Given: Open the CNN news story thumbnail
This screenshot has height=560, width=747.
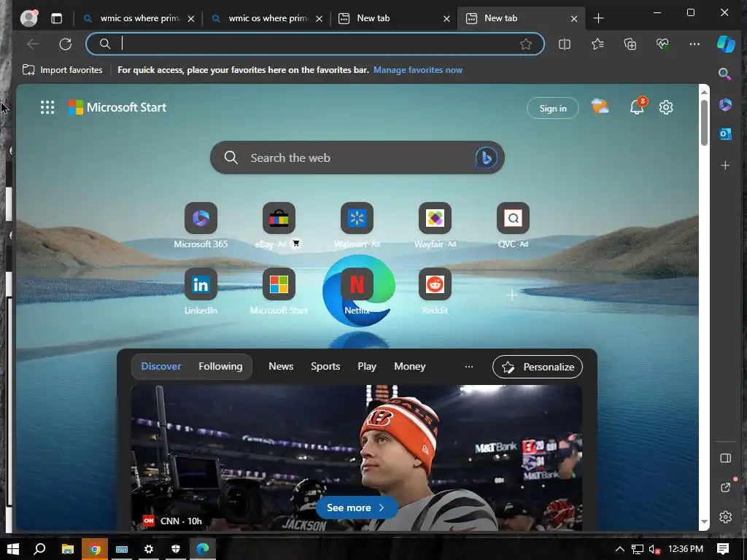Looking at the screenshot, I should click(356, 457).
